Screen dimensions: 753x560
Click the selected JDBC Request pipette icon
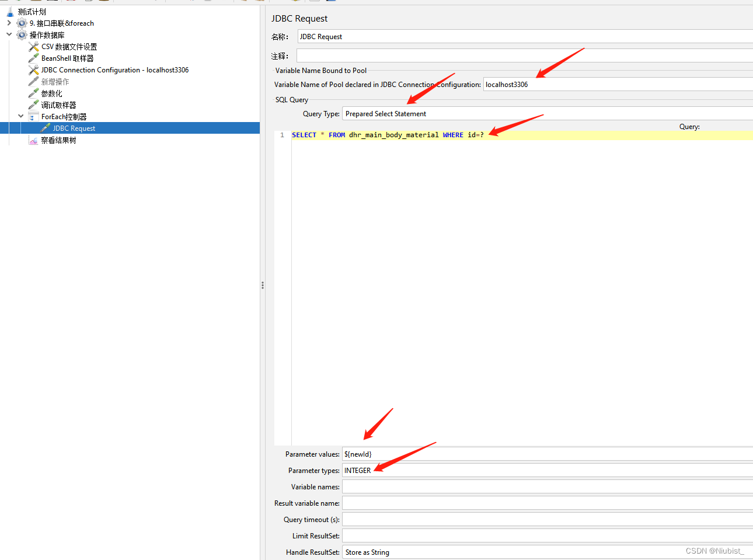pos(46,128)
